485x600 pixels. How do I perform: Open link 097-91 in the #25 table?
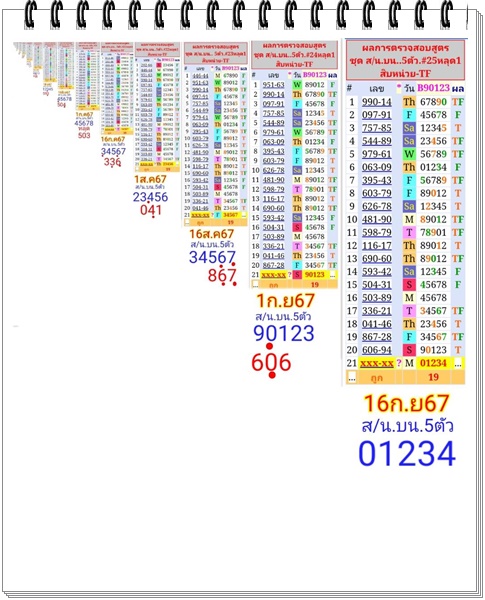[x=377, y=115]
